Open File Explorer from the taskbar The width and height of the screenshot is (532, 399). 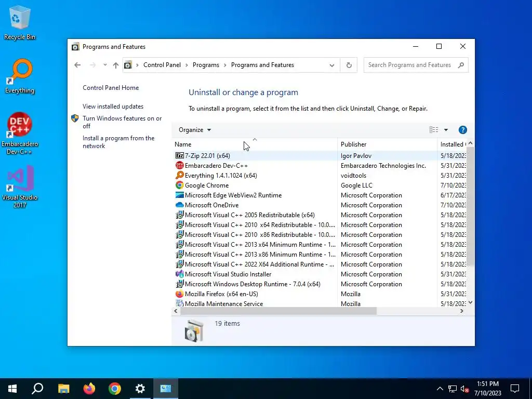pyautogui.click(x=63, y=389)
